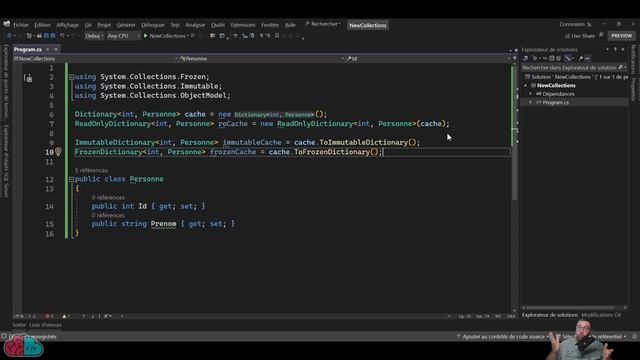Screen dimensions: 640x360
Task: Click the start without debugging icon
Action: (193, 36)
